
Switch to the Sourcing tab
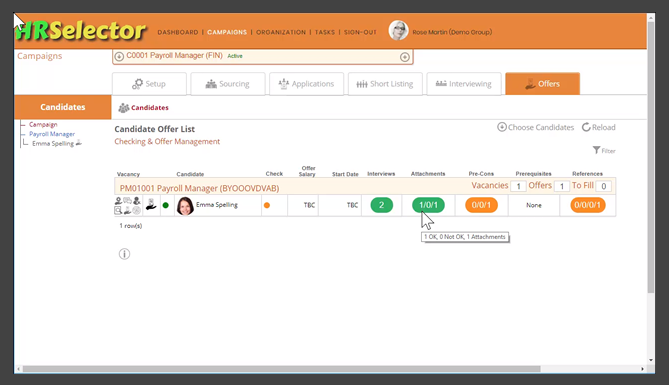coord(228,84)
